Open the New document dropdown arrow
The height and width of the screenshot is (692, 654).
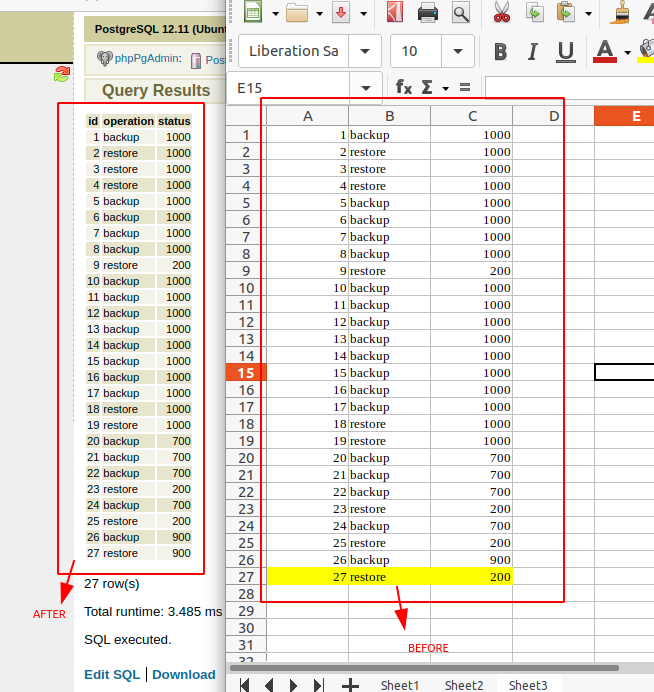pyautogui.click(x=275, y=14)
